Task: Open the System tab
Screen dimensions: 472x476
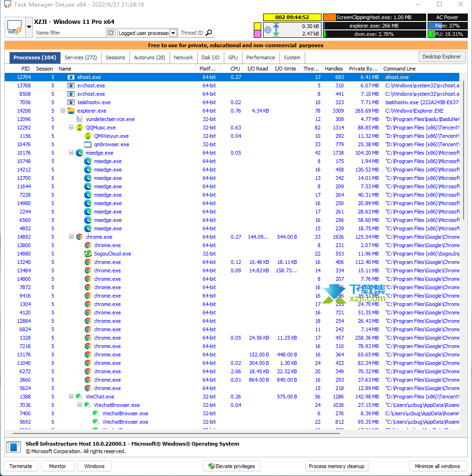Action: coord(292,57)
